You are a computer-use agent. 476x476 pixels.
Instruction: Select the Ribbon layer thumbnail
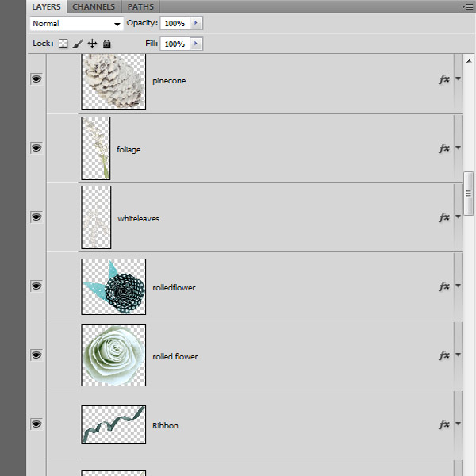tap(113, 424)
